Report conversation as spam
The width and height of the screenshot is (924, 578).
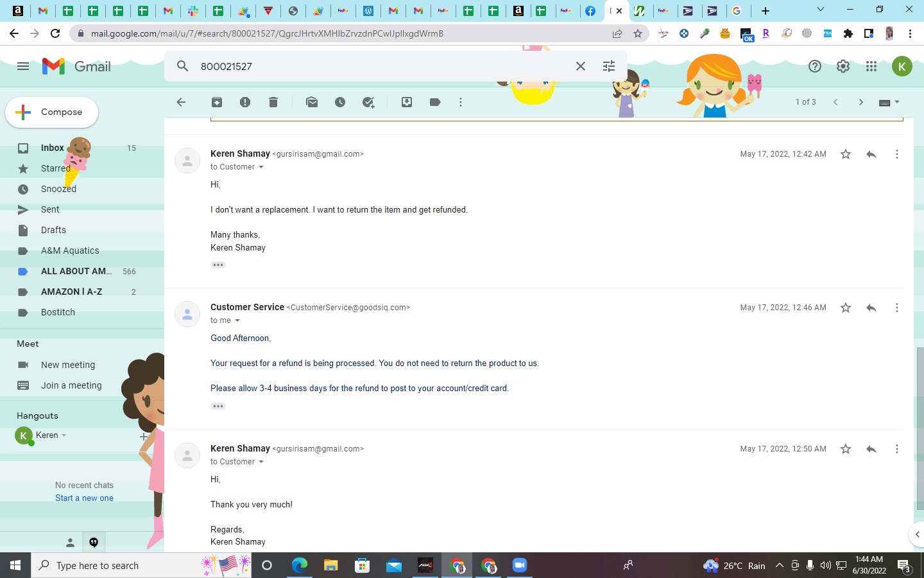[x=245, y=102]
